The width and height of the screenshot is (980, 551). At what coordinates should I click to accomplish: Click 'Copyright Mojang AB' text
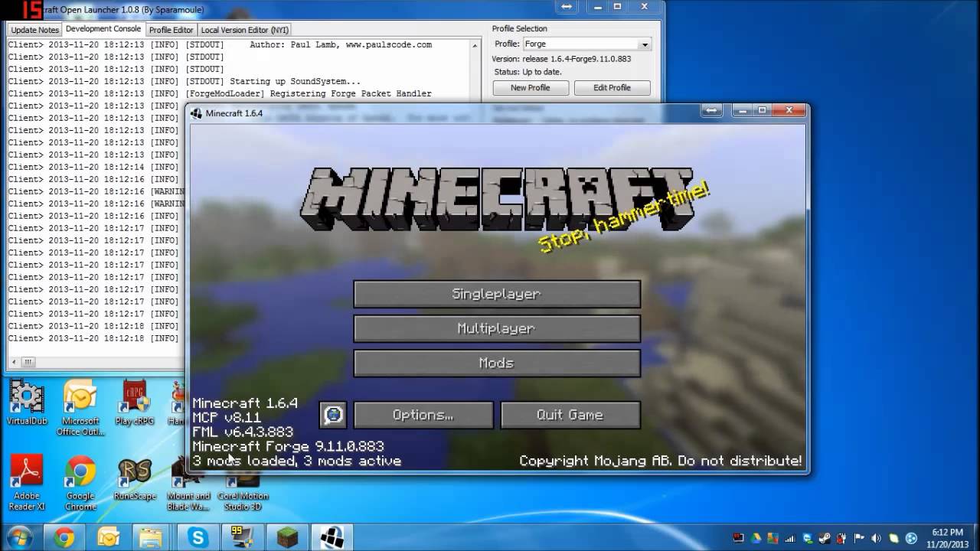click(x=596, y=461)
